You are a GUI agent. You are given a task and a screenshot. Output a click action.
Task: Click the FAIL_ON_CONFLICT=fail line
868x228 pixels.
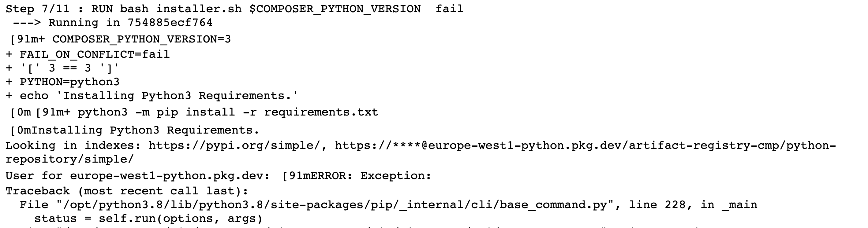[94, 54]
